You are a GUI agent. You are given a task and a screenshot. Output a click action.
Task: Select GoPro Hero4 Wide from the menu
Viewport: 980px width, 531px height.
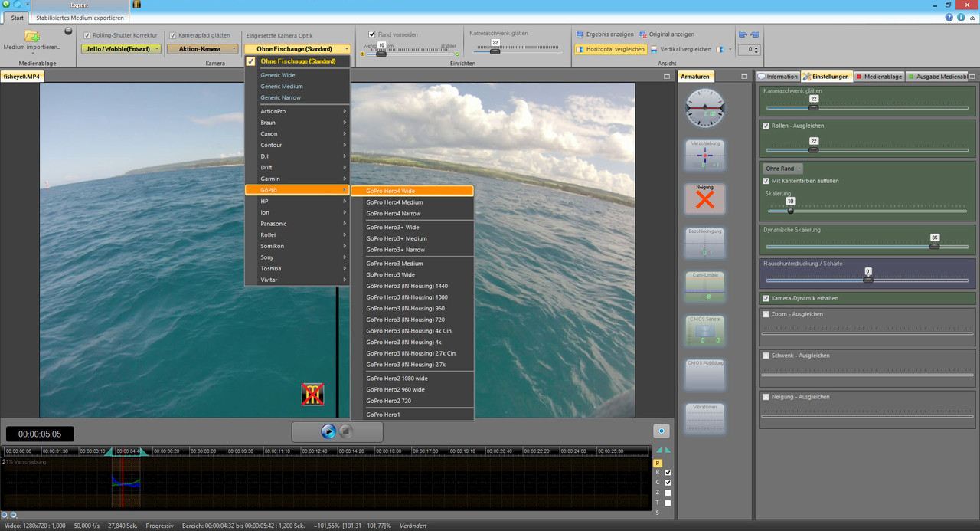[413, 190]
